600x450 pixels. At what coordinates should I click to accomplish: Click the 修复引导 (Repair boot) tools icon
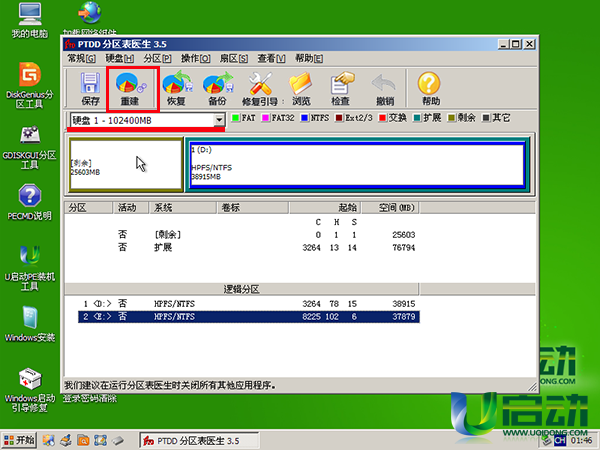tap(260, 88)
